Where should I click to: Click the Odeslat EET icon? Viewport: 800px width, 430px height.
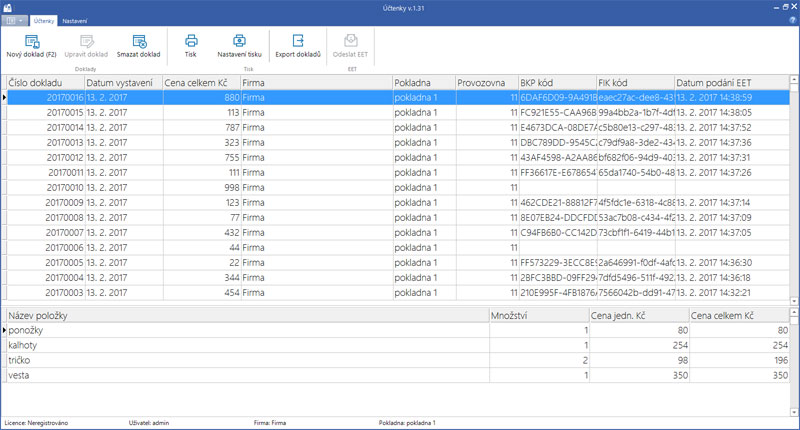[x=351, y=41]
